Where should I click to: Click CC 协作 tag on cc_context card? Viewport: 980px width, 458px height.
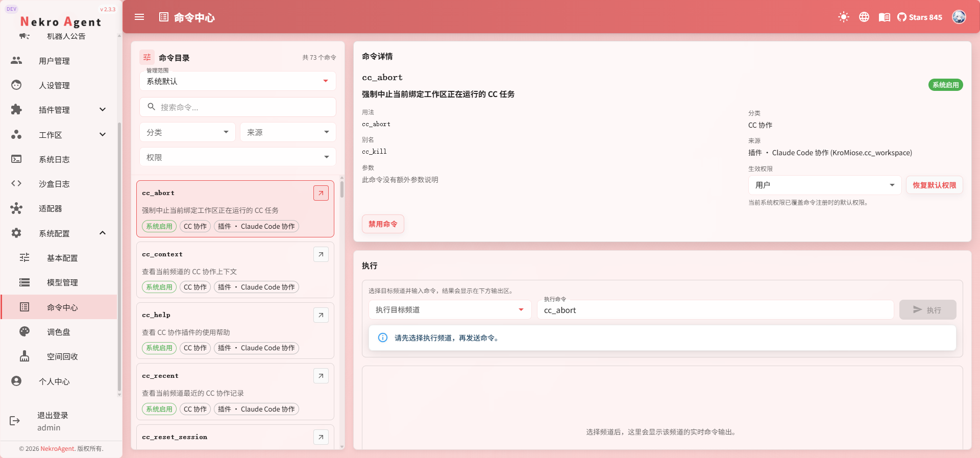[195, 287]
